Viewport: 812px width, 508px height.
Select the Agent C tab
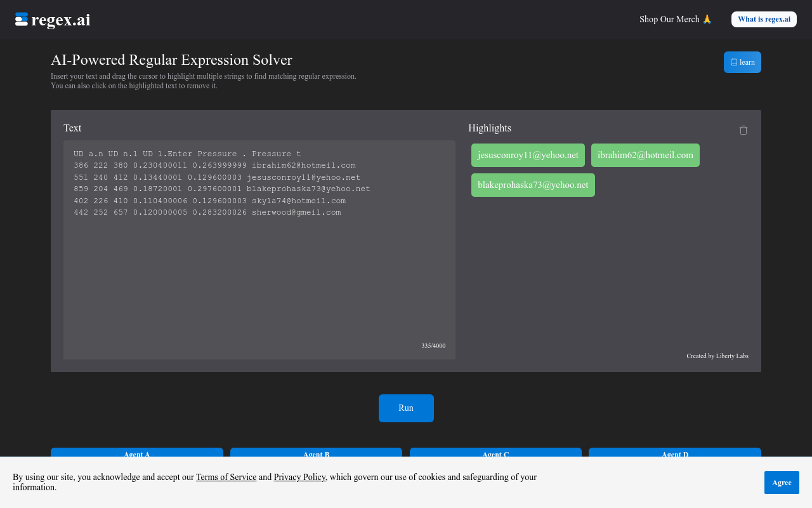[495, 453]
